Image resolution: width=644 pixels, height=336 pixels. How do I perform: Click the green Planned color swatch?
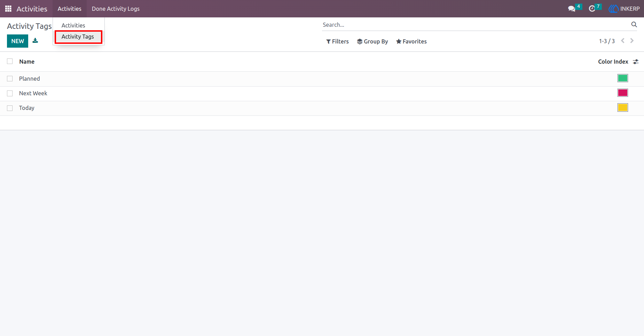point(622,78)
